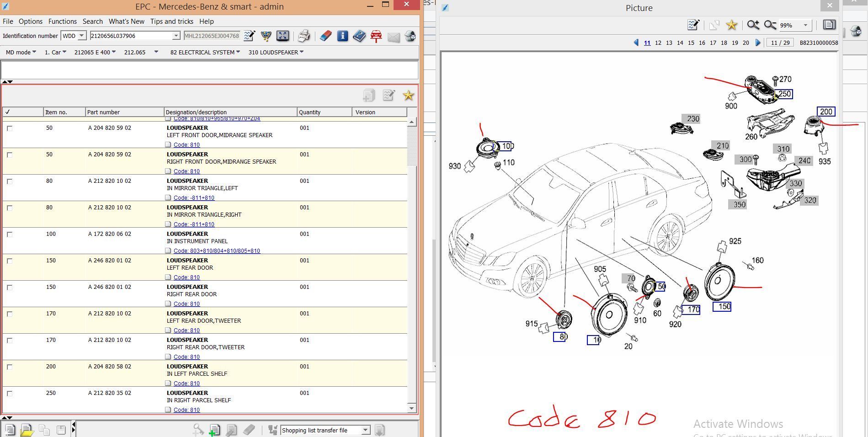Click the gold star in Picture toolbar
868x437 pixels.
pyautogui.click(x=731, y=25)
